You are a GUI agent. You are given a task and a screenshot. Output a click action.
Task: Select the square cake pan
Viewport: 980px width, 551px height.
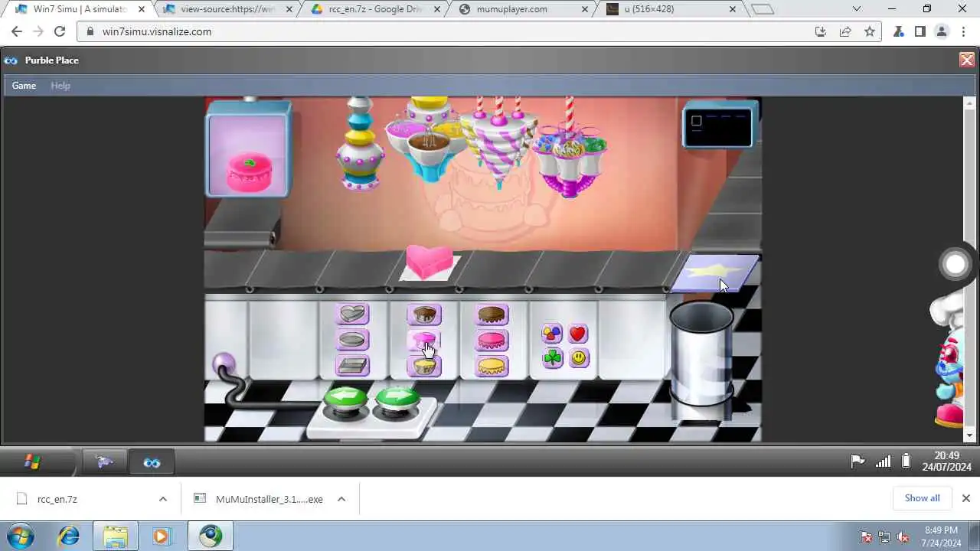coord(353,366)
